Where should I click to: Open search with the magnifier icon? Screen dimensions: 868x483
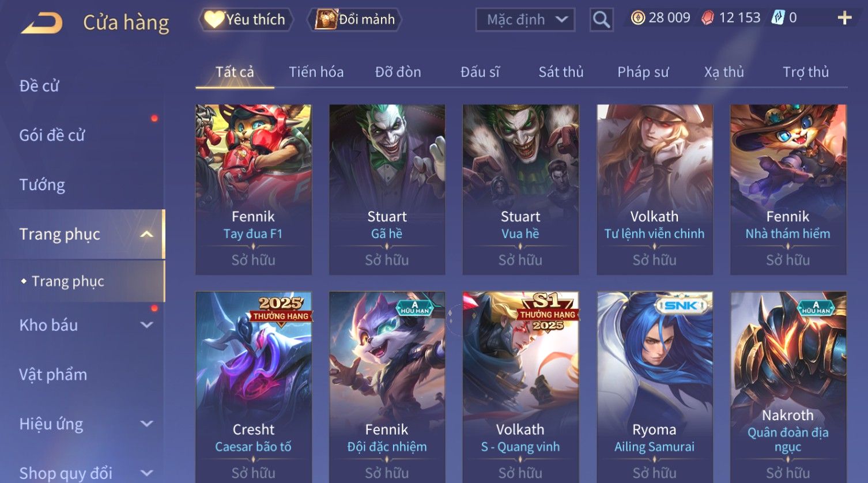tap(601, 20)
